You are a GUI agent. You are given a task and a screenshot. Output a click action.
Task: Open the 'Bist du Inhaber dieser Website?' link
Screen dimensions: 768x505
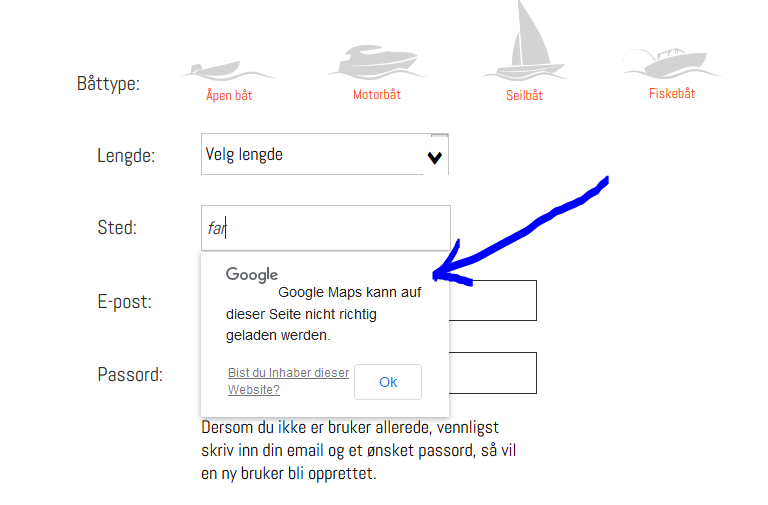(288, 381)
